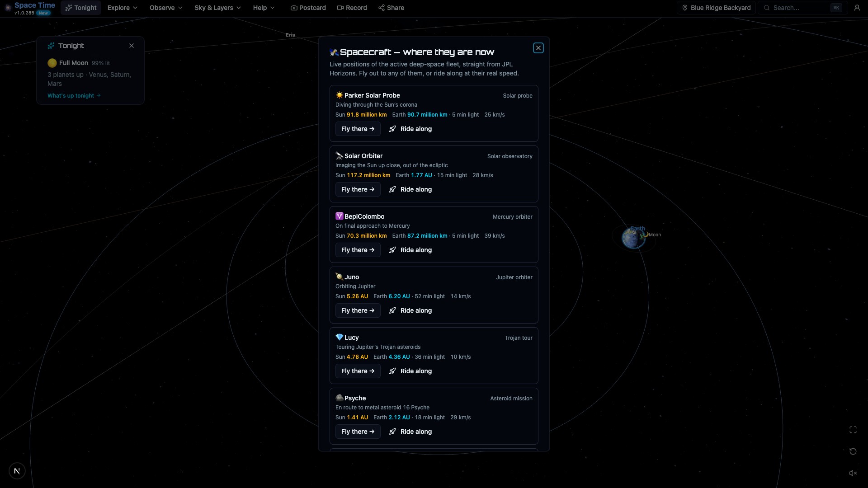
Task: Fly there to Psyche
Action: click(358, 432)
